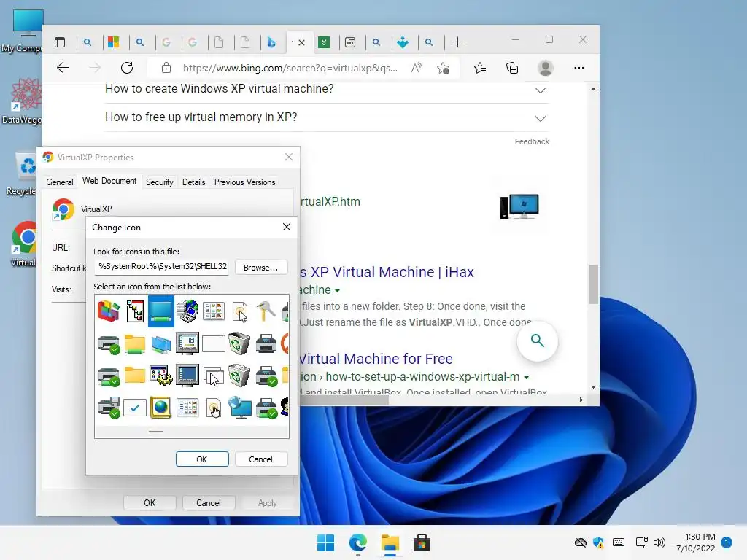This screenshot has width=747, height=560.
Task: Select the control panel gear icon
Action: click(161, 376)
